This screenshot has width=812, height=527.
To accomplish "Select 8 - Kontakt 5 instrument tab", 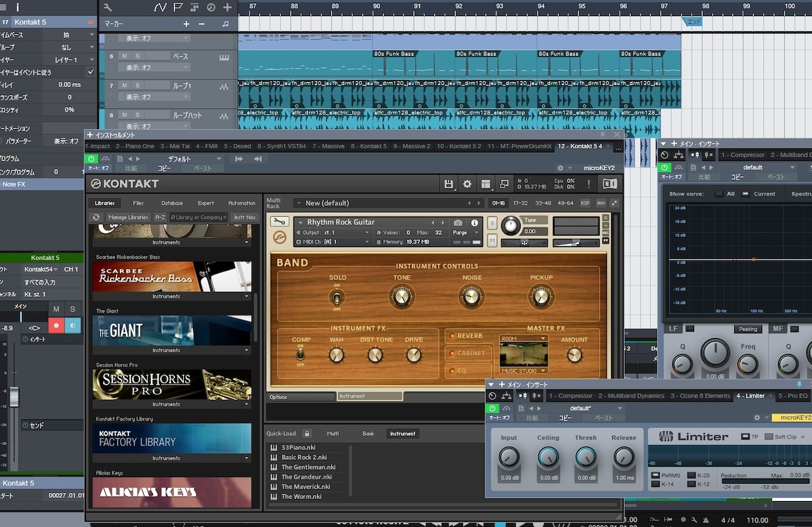I will [x=369, y=146].
